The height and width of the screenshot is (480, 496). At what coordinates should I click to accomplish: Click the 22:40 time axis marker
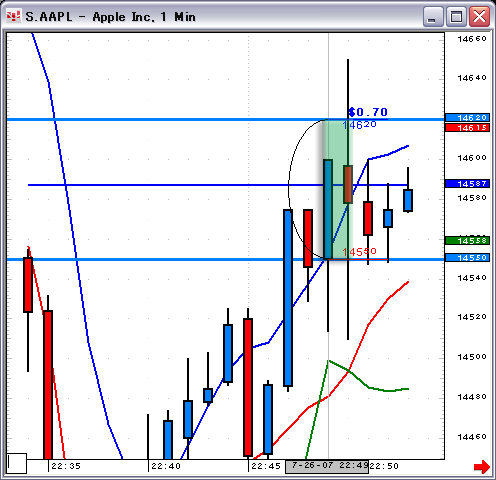pos(166,466)
